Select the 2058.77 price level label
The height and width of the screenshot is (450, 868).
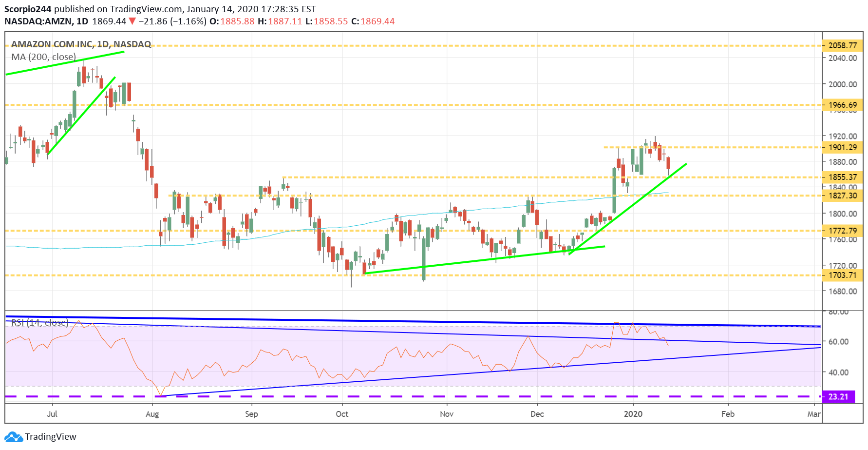(x=843, y=45)
